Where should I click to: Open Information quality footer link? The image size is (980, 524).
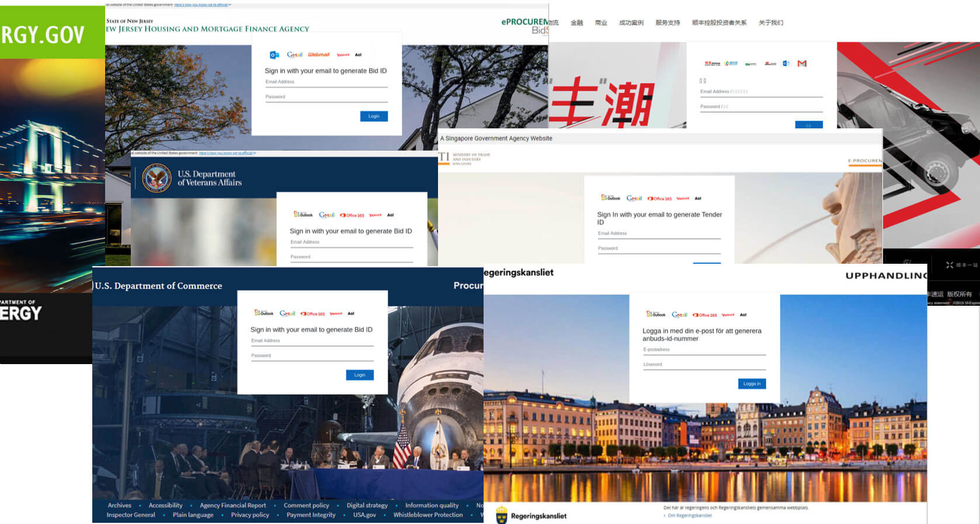tap(432, 505)
